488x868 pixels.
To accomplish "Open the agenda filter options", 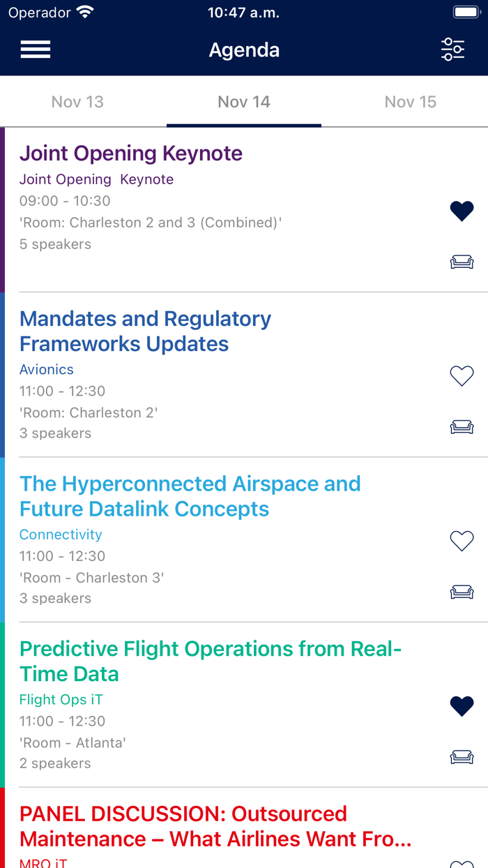I will [x=453, y=49].
